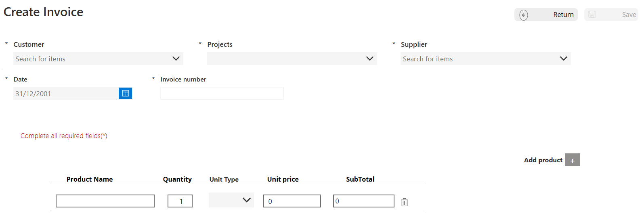Click the Add product plus icon
This screenshot has width=644, height=224.
(x=572, y=160)
